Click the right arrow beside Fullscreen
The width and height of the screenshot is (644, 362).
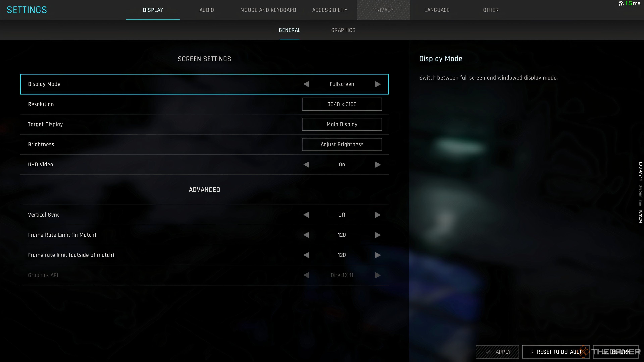[x=378, y=84]
